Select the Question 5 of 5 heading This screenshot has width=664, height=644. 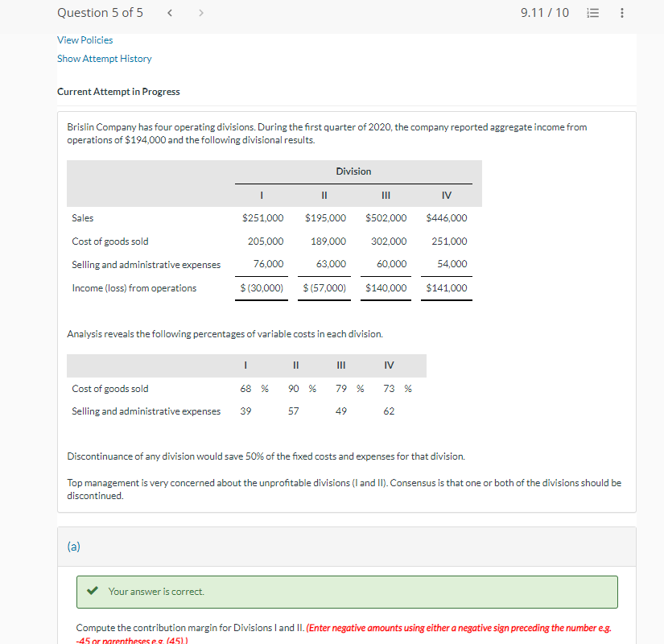click(100, 12)
